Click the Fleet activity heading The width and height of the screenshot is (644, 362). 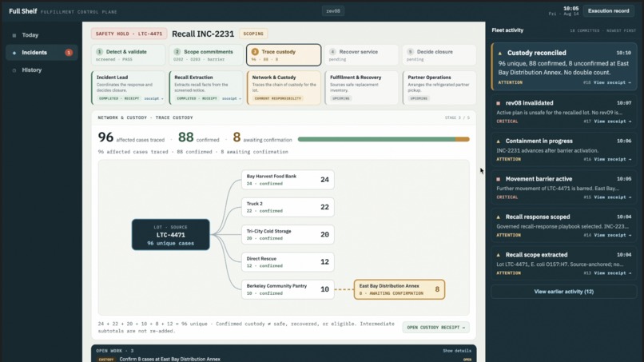[x=507, y=30]
